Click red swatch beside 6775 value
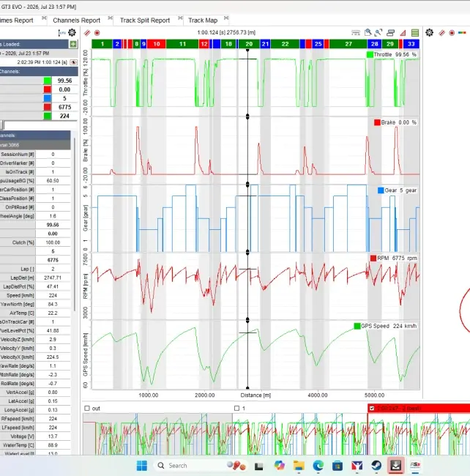This screenshot has width=470, height=476. point(48,107)
